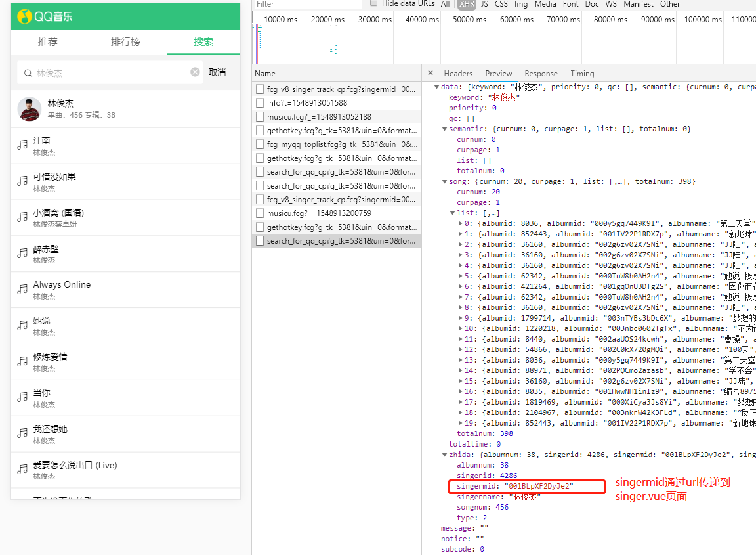This screenshot has width=756, height=555.
Task: Collapse the semantic object node
Action: click(444, 129)
